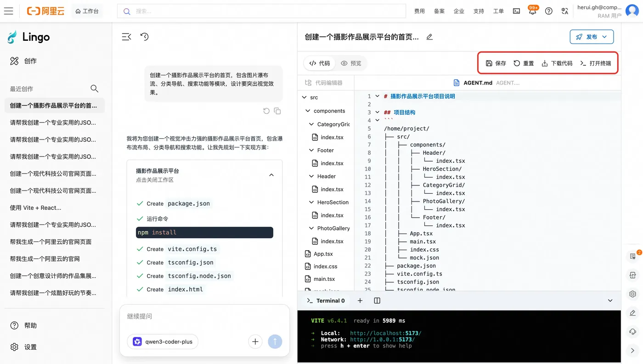Click the file tree icon beside 代码编辑器
The height and width of the screenshot is (364, 643).
(x=308, y=83)
